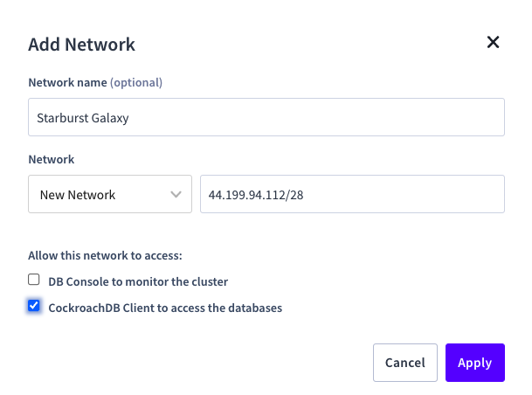This screenshot has width=532, height=395.
Task: Select the 'New Network' combo box text
Action: (77, 195)
